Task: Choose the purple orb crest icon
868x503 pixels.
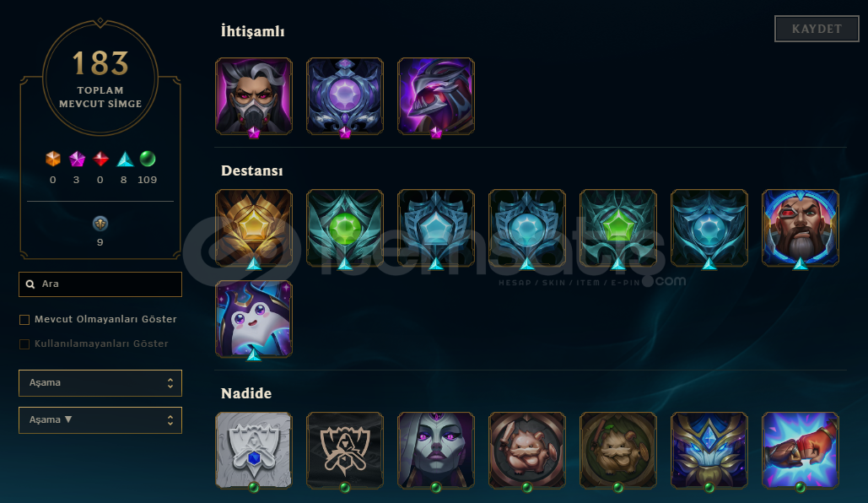Action: pyautogui.click(x=345, y=96)
